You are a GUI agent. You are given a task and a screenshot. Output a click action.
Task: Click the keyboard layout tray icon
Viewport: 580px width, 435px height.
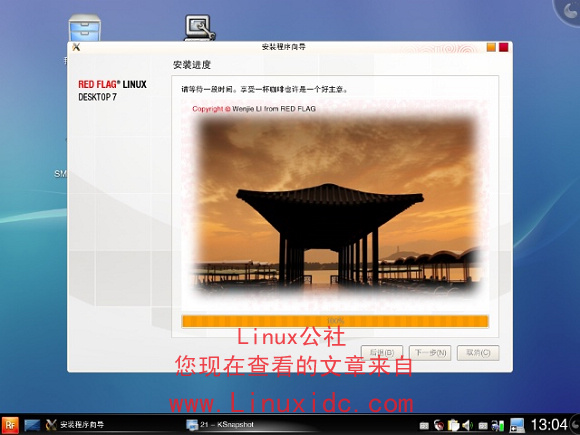(424, 426)
